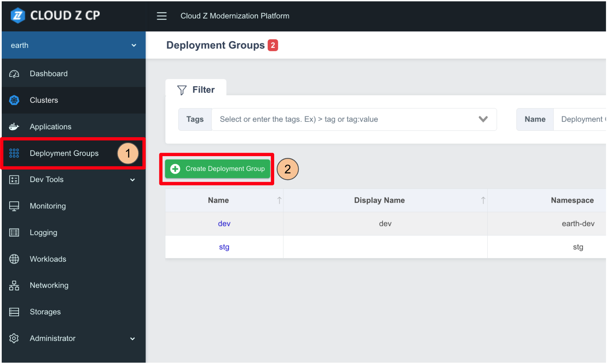This screenshot has height=364, width=607.
Task: Toggle the hamburger menu icon
Action: point(161,16)
